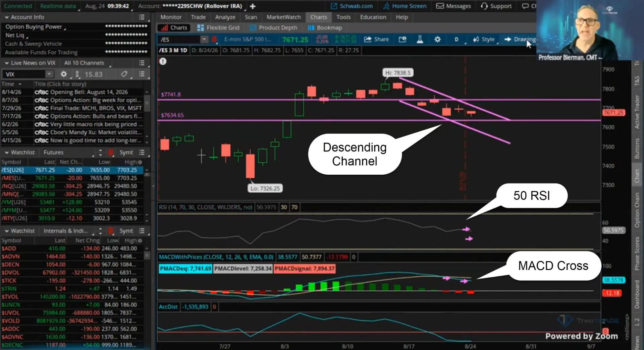Open the Help tab

[x=401, y=17]
